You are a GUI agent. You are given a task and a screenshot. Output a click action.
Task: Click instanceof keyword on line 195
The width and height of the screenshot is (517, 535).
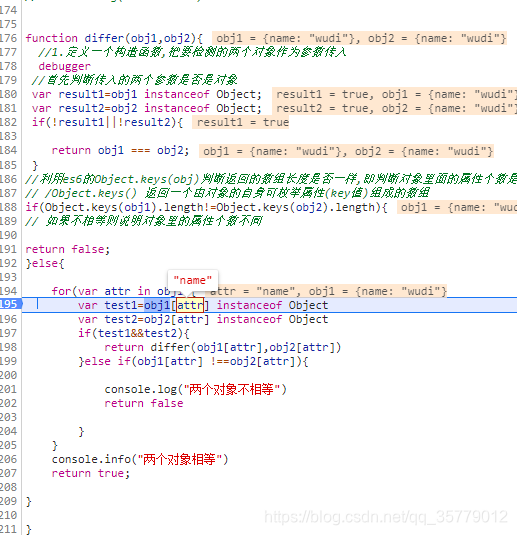point(249,305)
